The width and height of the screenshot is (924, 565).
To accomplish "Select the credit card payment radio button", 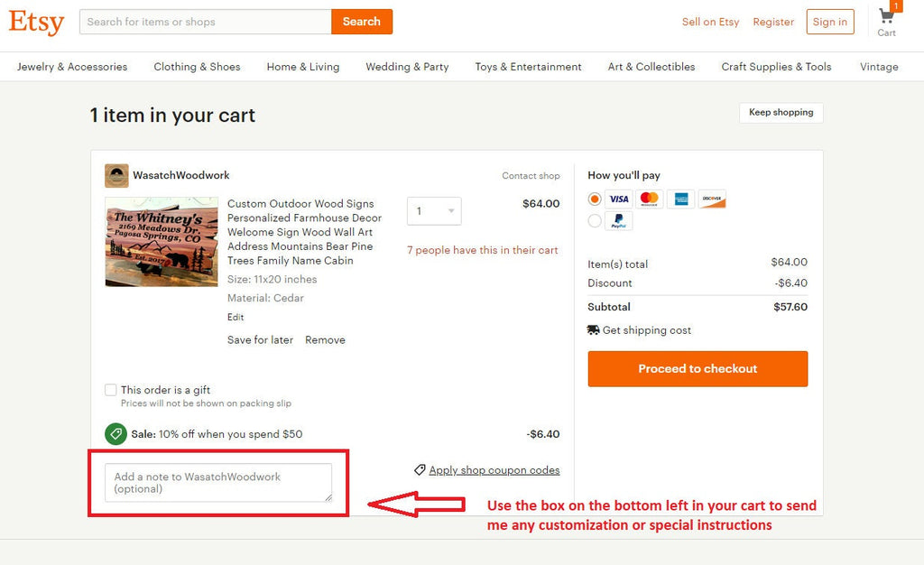I will 595,199.
